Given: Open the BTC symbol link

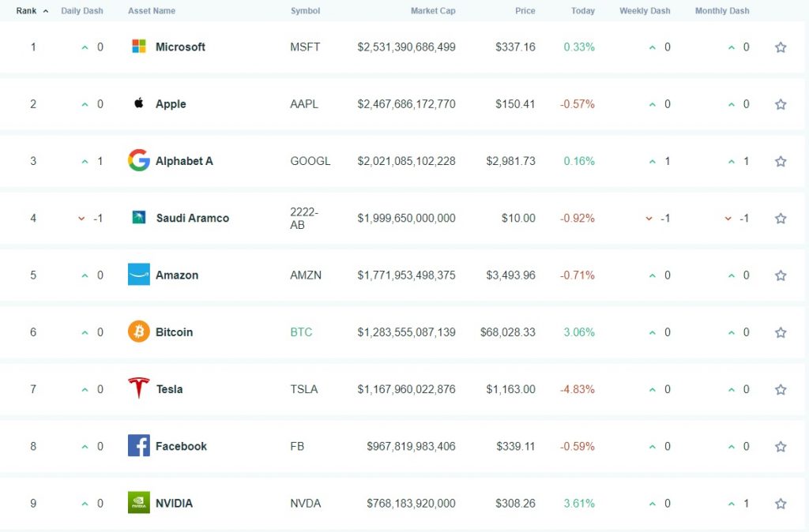Looking at the screenshot, I should (301, 332).
